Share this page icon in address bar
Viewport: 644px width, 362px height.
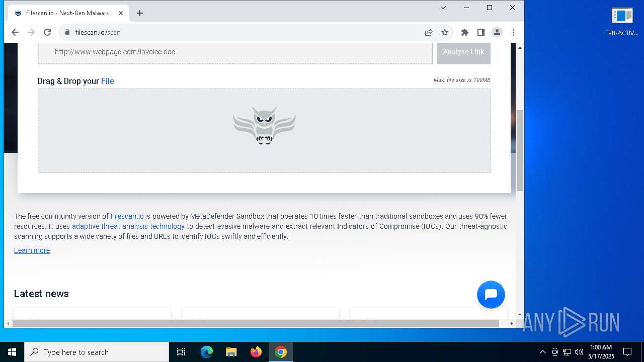coord(429,32)
